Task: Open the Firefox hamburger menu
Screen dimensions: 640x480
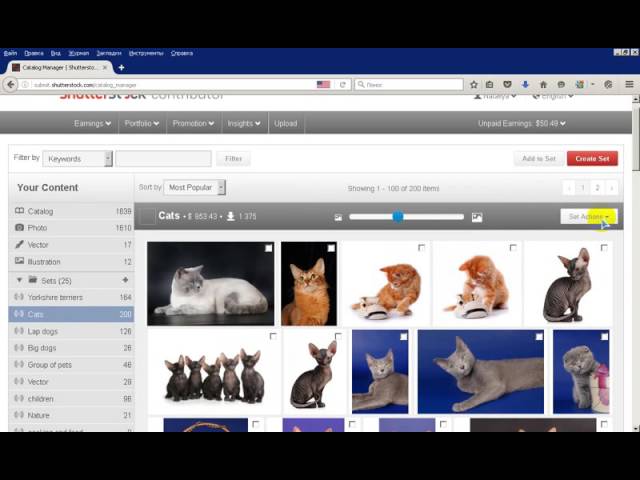Action: [629, 84]
